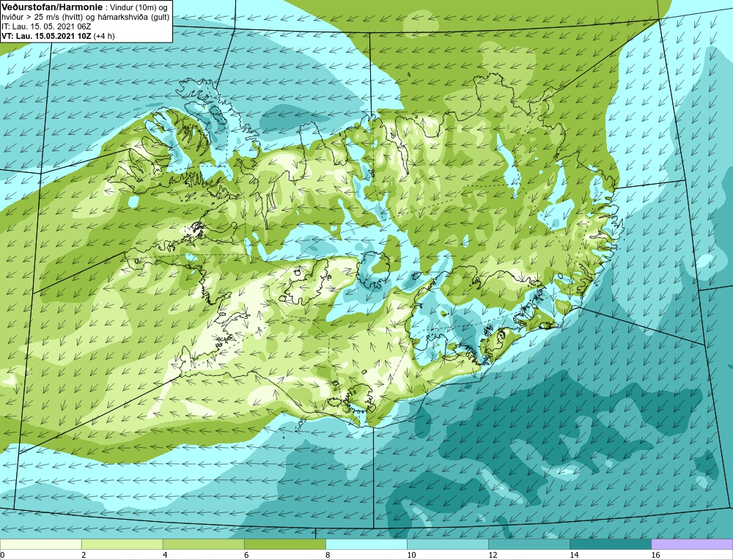Click the 12–14 m/s teal legend swatch
Image resolution: width=733 pixels, height=560 pixels.
click(x=528, y=545)
